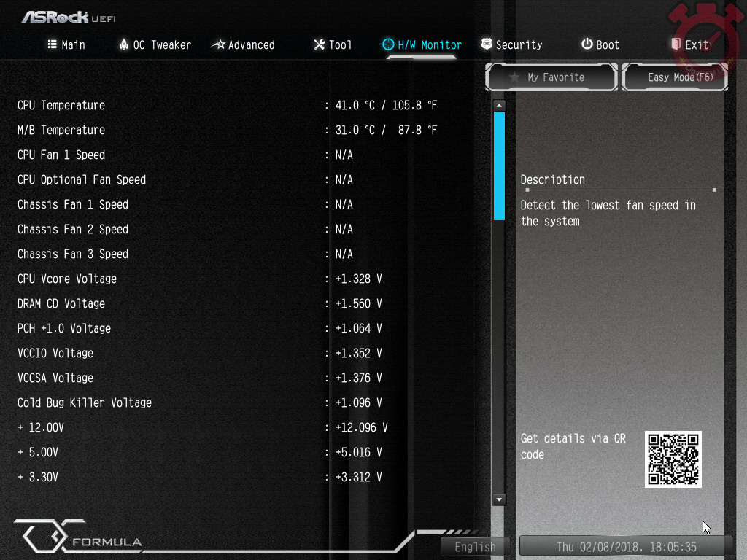
Task: Select the CPU Vcore Voltage row
Action: 67,279
